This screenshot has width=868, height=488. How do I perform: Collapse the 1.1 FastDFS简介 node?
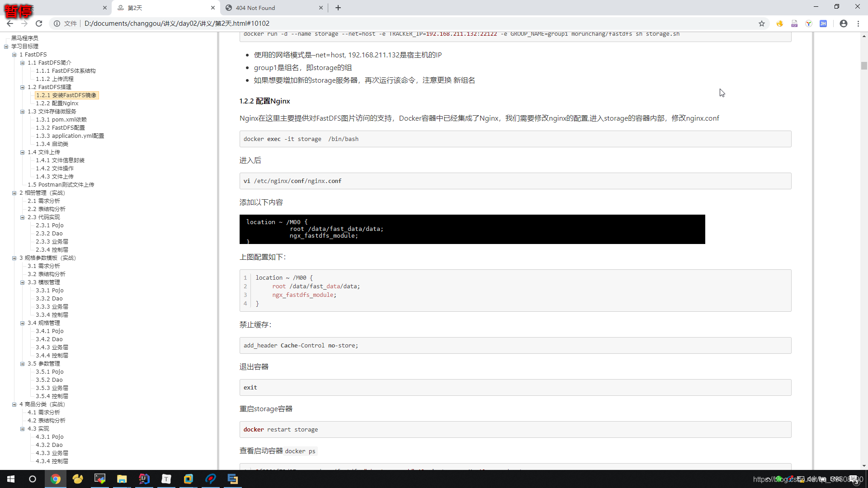(x=22, y=63)
